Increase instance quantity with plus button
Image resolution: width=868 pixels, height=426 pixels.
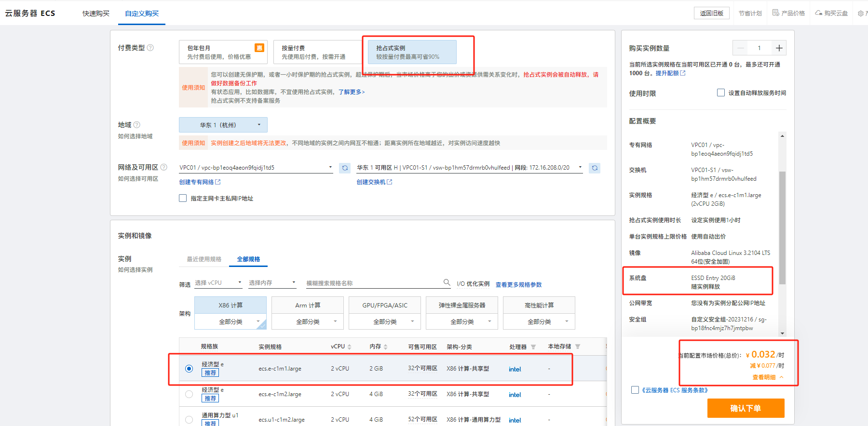point(779,48)
